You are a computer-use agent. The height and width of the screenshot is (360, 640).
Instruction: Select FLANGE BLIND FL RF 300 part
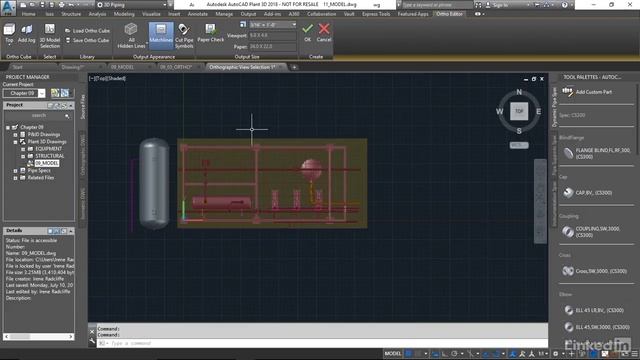point(596,153)
